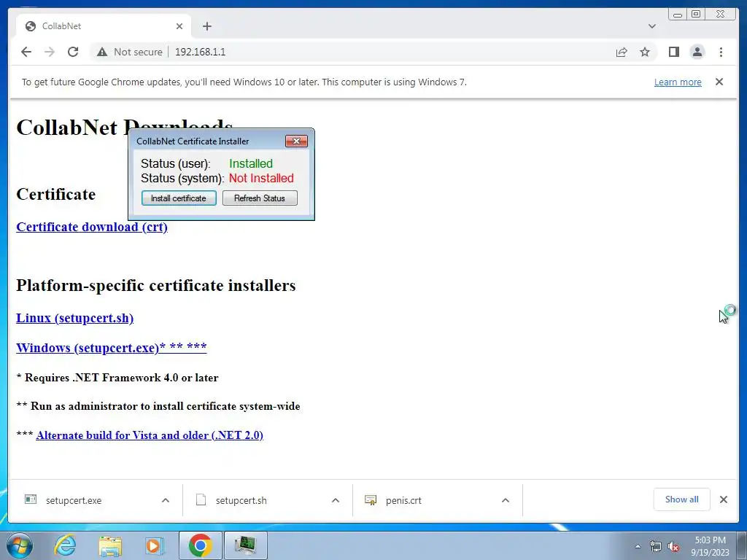
Task: Close the downloads bar
Action: click(724, 499)
